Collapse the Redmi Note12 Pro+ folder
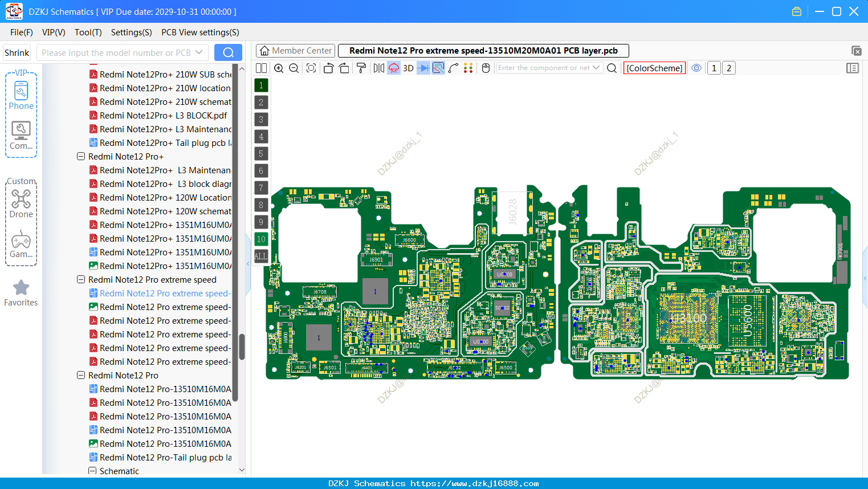This screenshot has width=868, height=489. [x=81, y=156]
